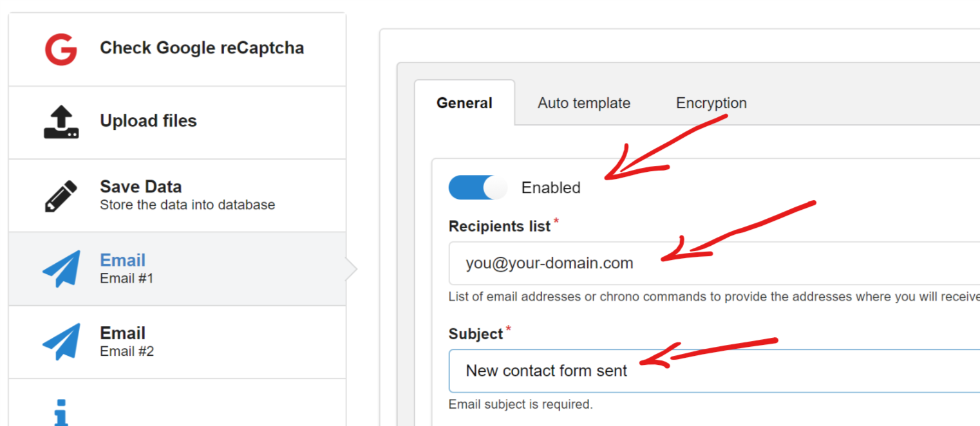Screen dimensions: 980x426
Task: Toggle the Enabled switch off
Action: tap(478, 187)
